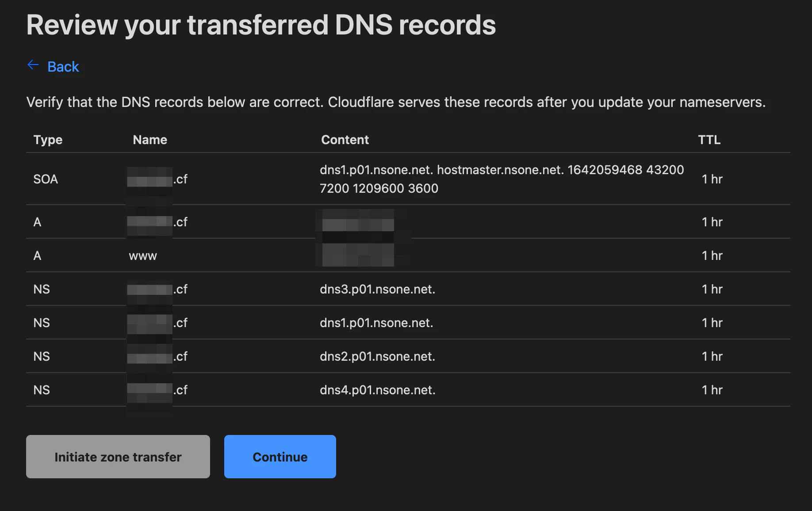
Task: Click the SOA record content text
Action: pyautogui.click(x=502, y=179)
